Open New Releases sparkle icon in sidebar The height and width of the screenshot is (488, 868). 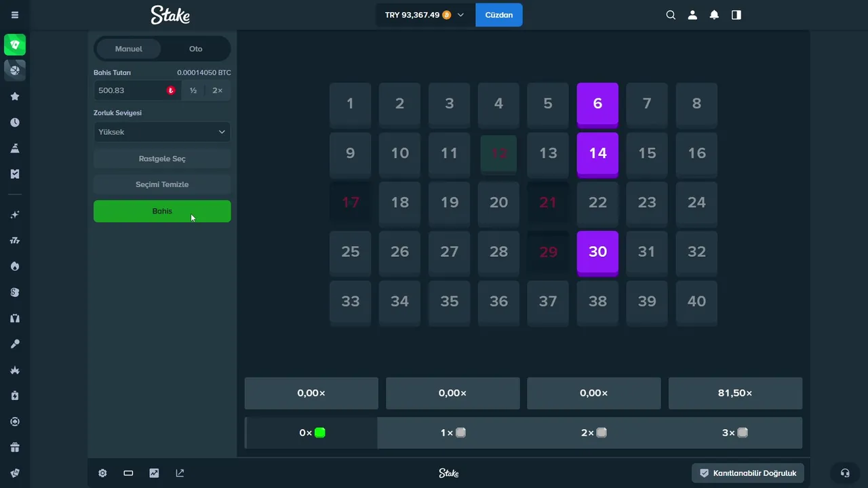[15, 215]
